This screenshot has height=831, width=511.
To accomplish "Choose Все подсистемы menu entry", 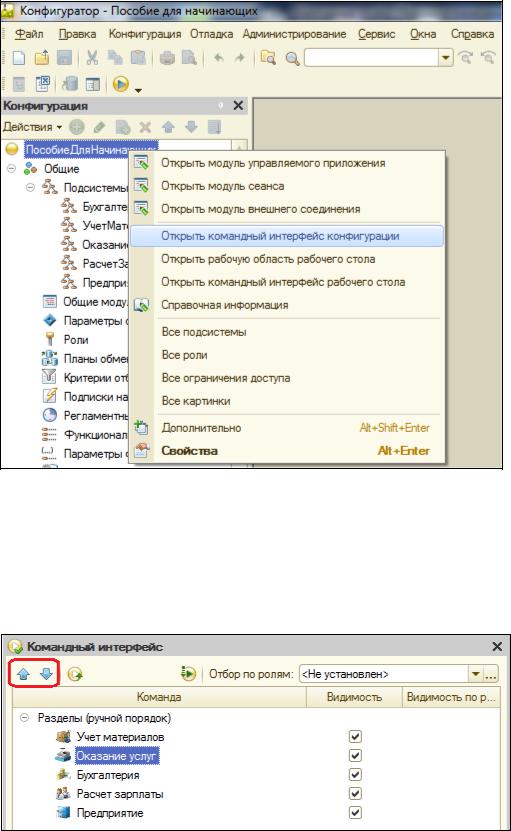I will point(287,332).
